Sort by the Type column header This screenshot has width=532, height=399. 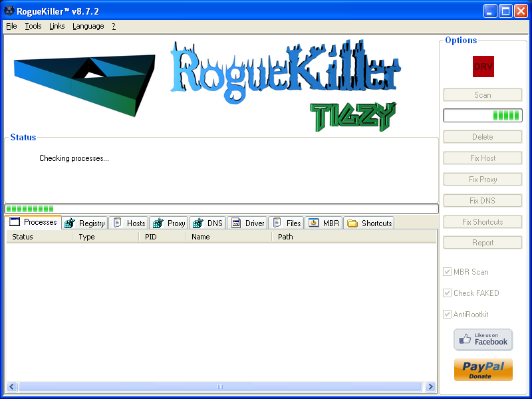[x=106, y=237]
